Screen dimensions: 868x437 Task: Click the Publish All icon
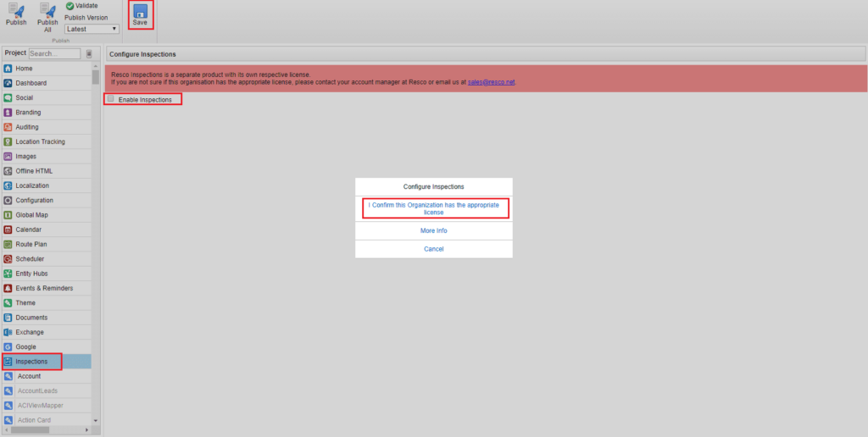(x=48, y=11)
